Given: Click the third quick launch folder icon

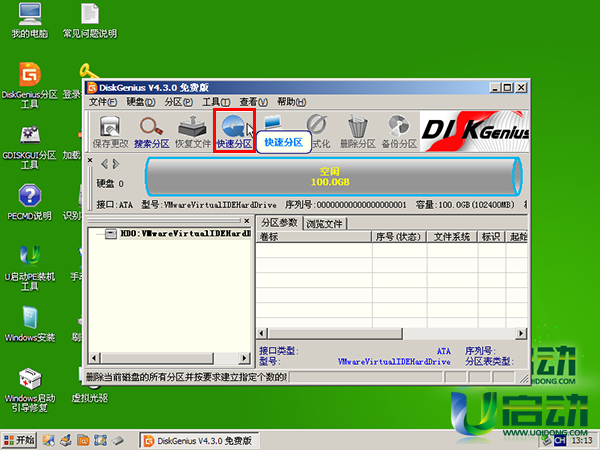Looking at the screenshot, I should point(83,440).
